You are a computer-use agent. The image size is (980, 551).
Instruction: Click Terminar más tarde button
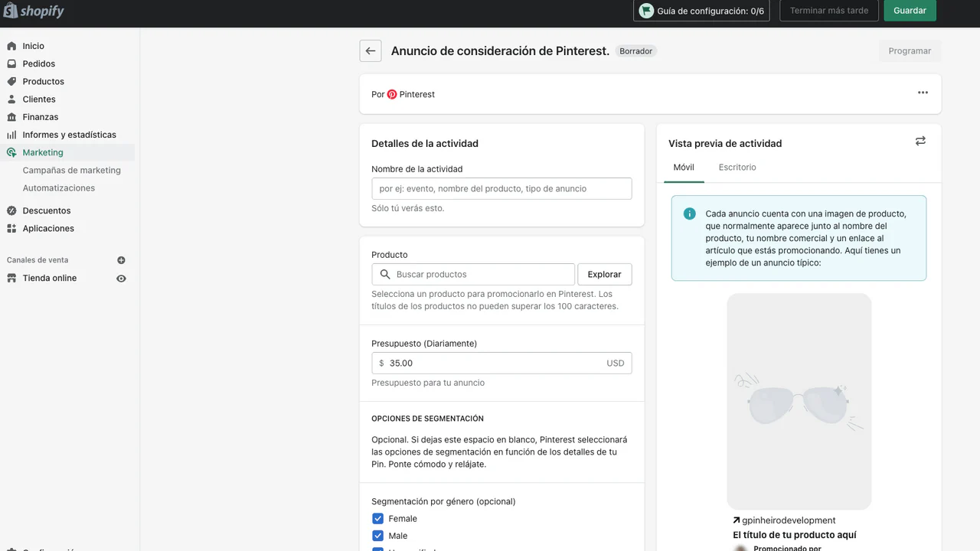(x=829, y=11)
